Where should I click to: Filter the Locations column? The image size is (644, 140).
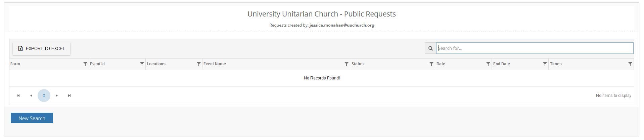tap(199, 64)
